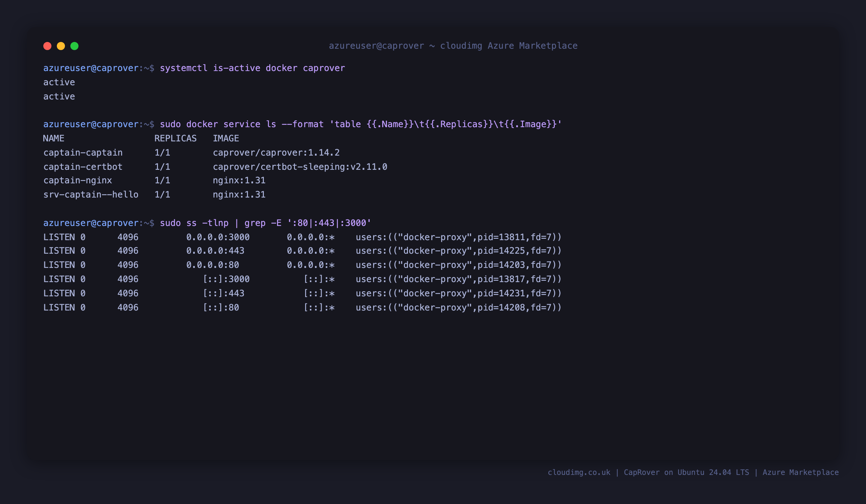The image size is (866, 504).
Task: Click the first 'active' output line
Action: 59,83
